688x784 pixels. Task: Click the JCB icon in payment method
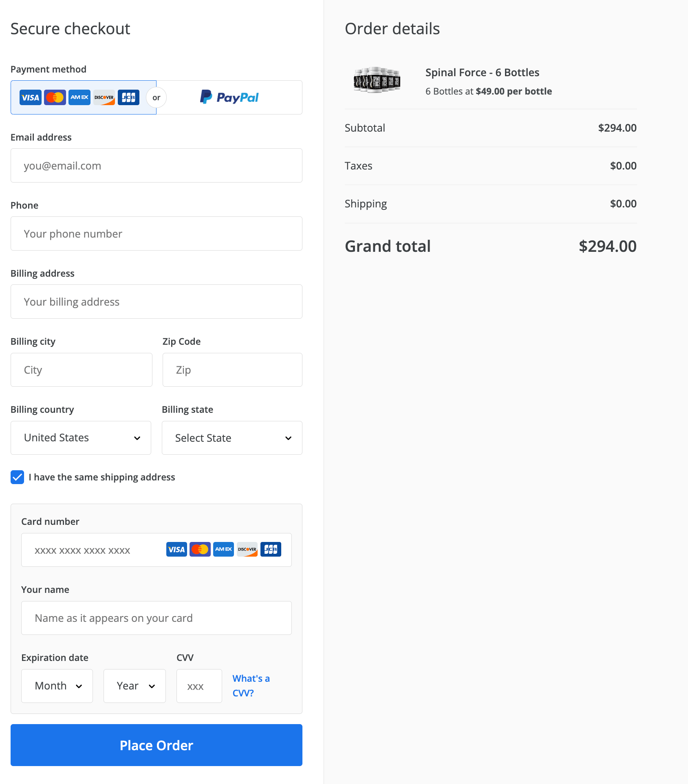(x=128, y=98)
